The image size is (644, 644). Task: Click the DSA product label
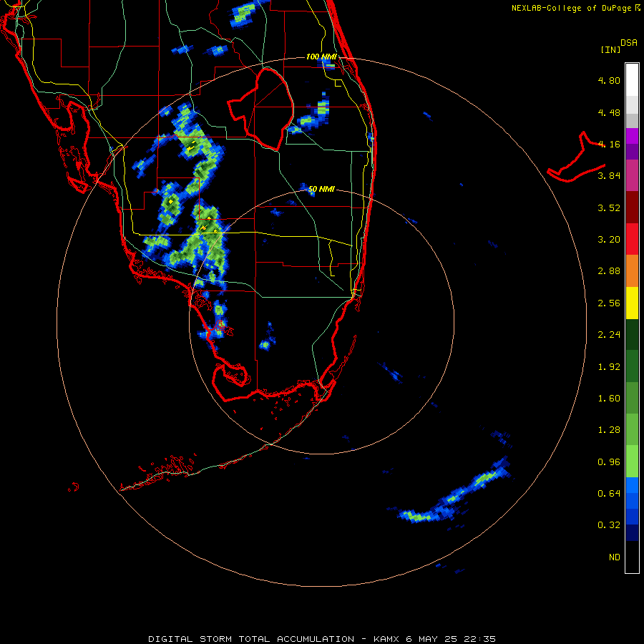click(629, 42)
